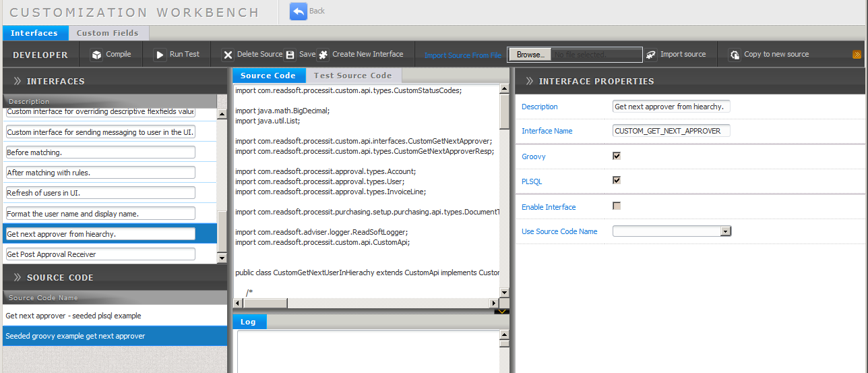Click the Browse... file button
Viewport: 868px width, 373px height.
[x=530, y=55]
